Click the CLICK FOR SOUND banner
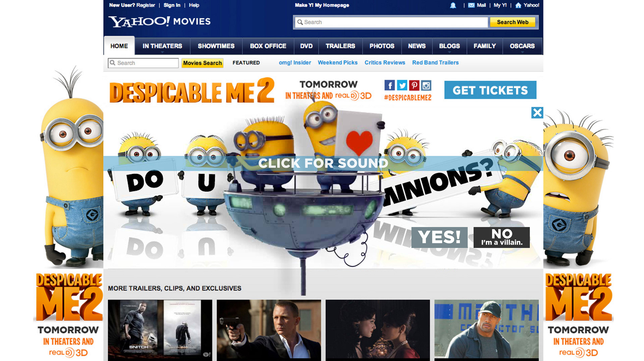This screenshot has width=644, height=361. point(323,163)
